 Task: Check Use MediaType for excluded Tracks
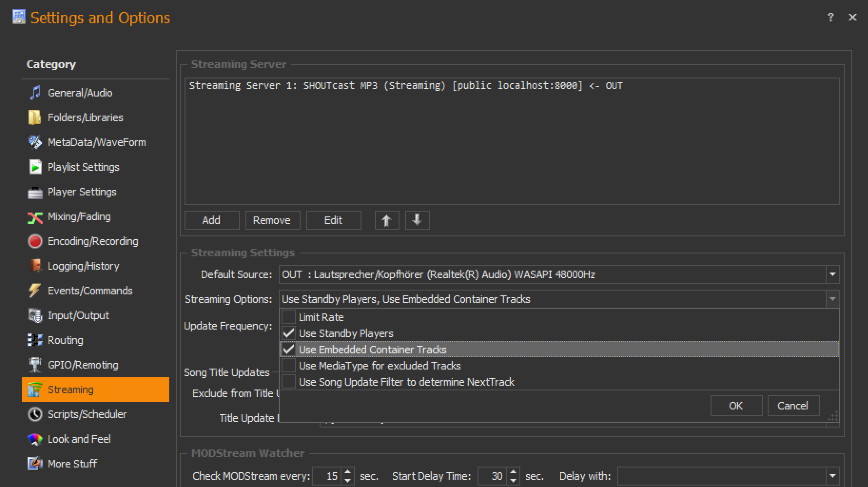click(x=289, y=366)
